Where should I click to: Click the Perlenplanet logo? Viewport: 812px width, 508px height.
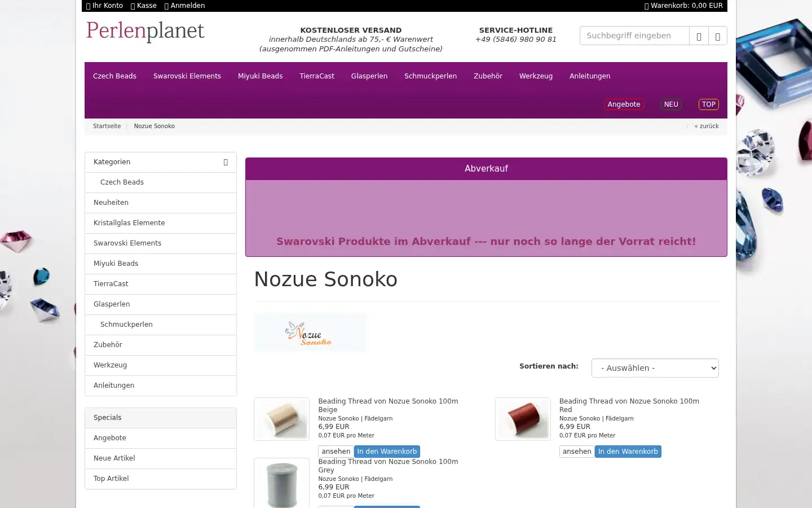145,31
